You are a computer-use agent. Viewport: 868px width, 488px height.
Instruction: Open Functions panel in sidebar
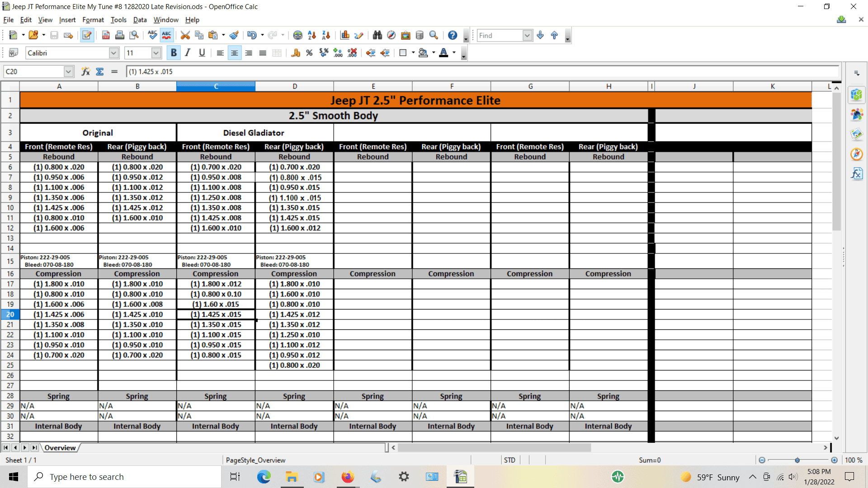tap(857, 174)
